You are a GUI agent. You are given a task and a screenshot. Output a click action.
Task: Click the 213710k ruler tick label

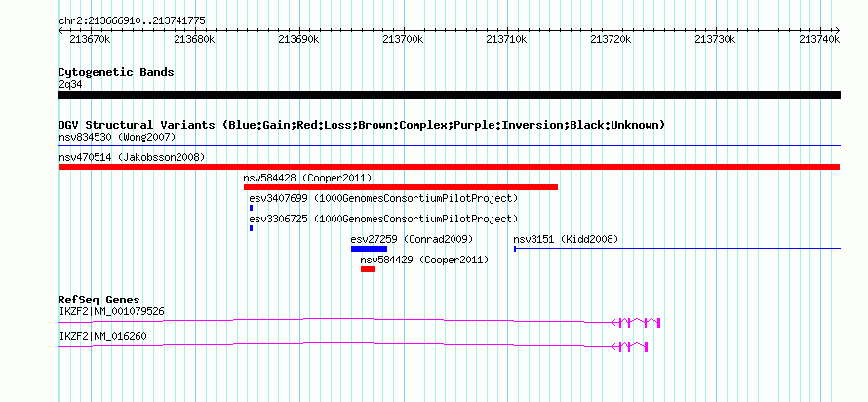click(x=506, y=39)
